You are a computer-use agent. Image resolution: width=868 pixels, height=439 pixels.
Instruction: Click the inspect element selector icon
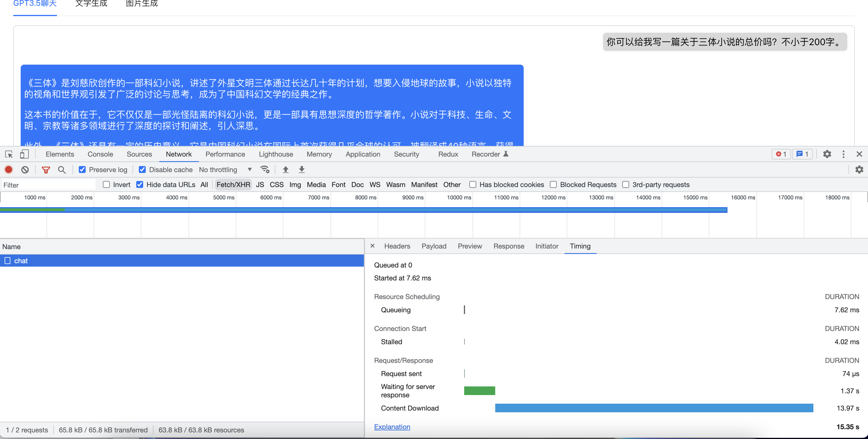click(x=9, y=154)
